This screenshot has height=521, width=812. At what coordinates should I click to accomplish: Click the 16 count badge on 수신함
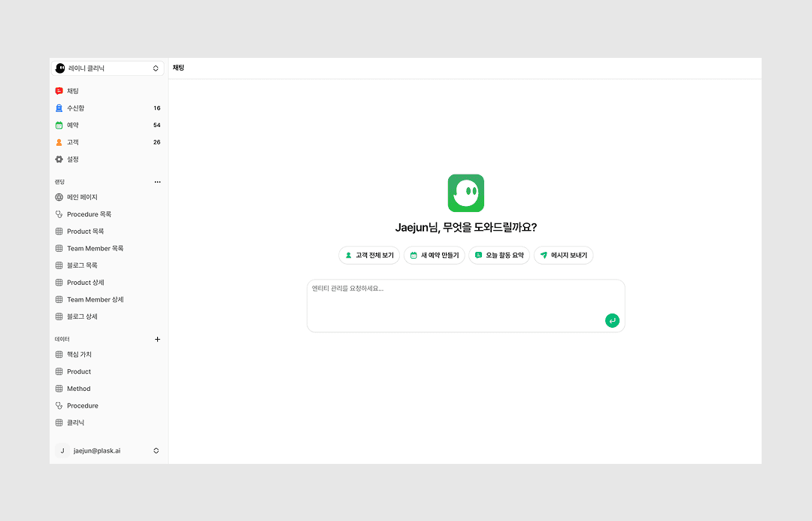(157, 108)
